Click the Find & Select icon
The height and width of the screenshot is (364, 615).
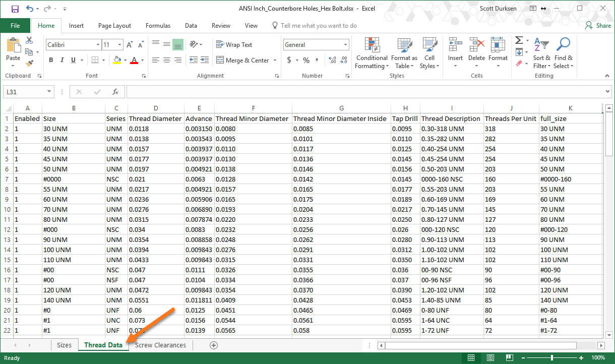point(563,52)
